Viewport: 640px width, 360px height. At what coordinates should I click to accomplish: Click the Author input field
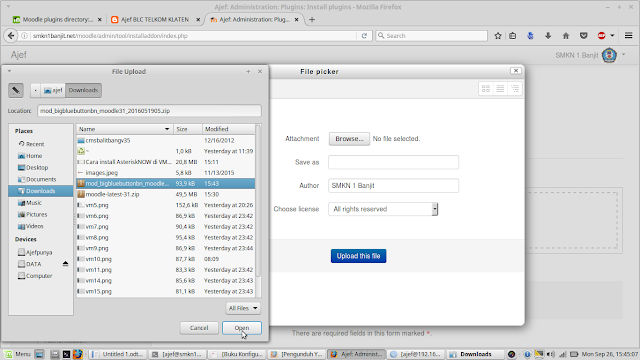pos(393,186)
